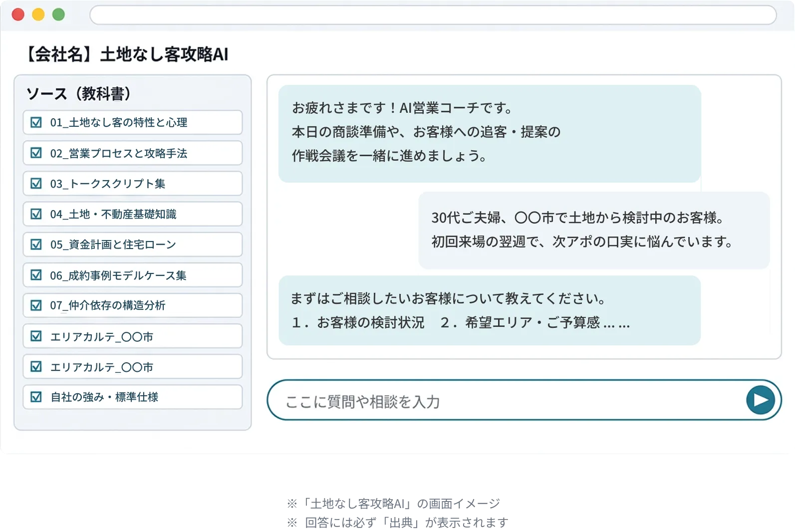795x532 pixels.
Task: Open the 03_トークスクリプト集 source
Action: coord(133,183)
